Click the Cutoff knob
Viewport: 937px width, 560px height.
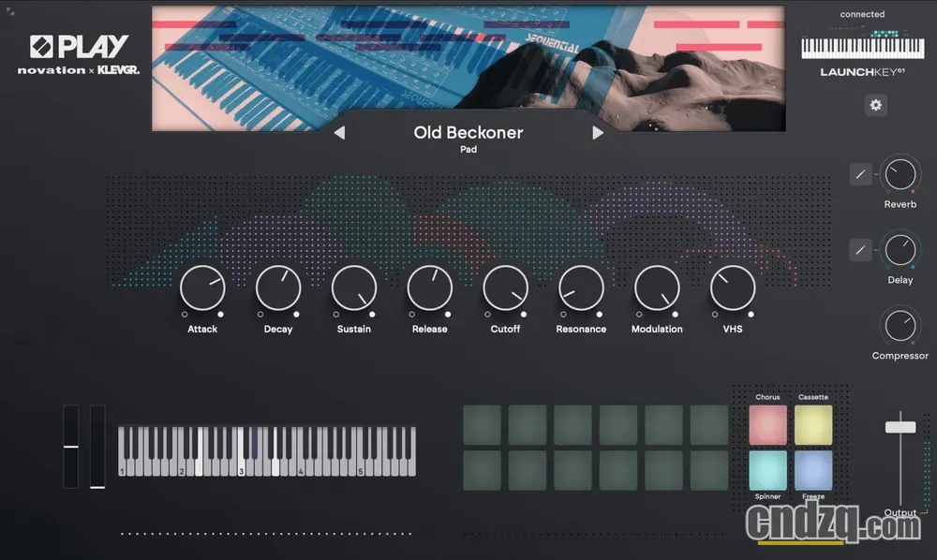(x=505, y=288)
